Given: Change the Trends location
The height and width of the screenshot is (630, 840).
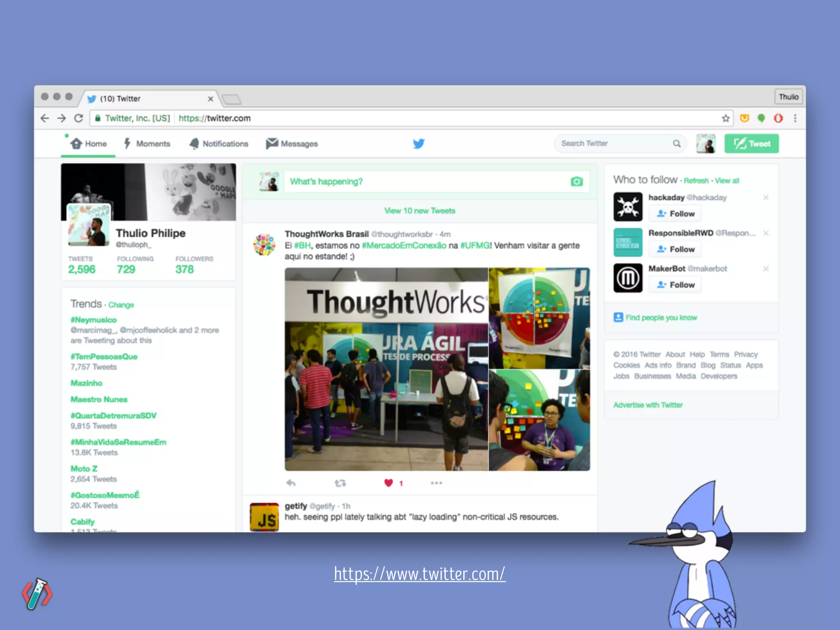Looking at the screenshot, I should click(x=121, y=305).
